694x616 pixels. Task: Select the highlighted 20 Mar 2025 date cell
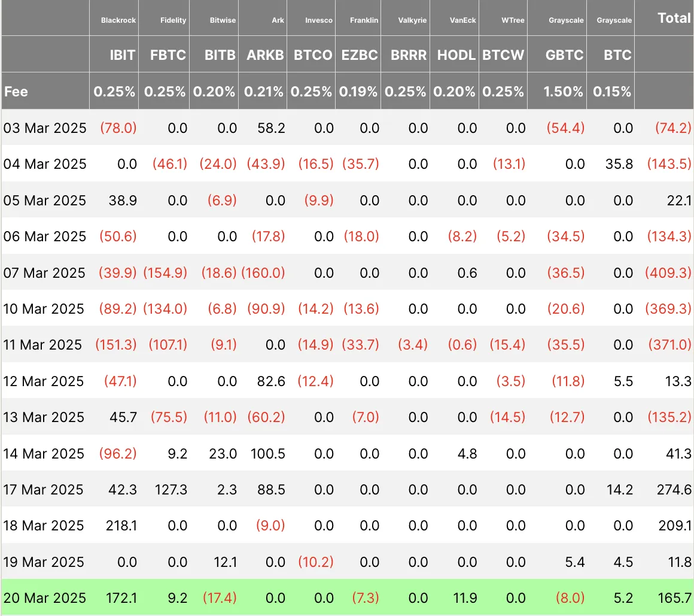(x=45, y=598)
